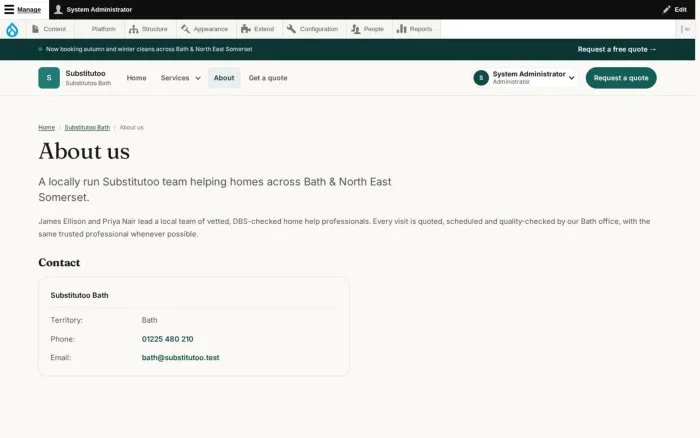Open the Content admin menu label
The width and height of the screenshot is (700, 438).
(54, 29)
